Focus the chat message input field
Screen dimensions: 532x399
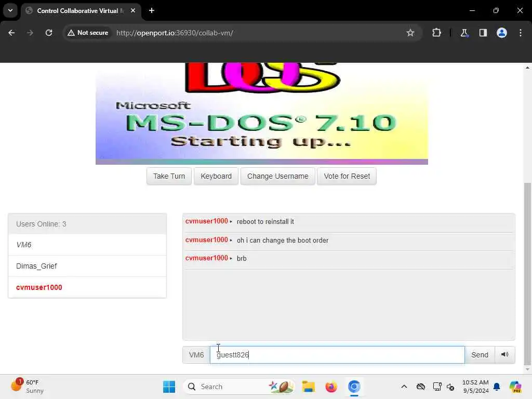tap(337, 355)
